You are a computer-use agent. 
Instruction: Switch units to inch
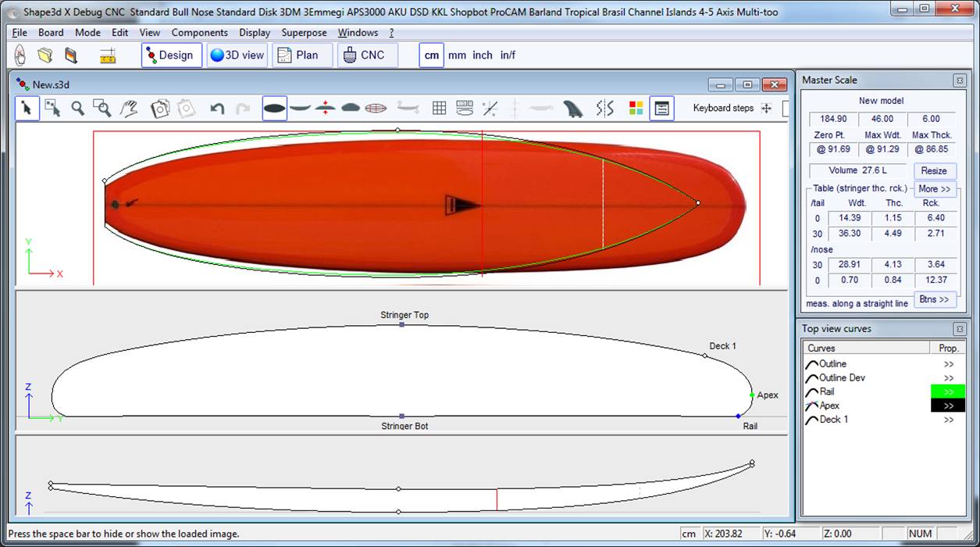(483, 55)
